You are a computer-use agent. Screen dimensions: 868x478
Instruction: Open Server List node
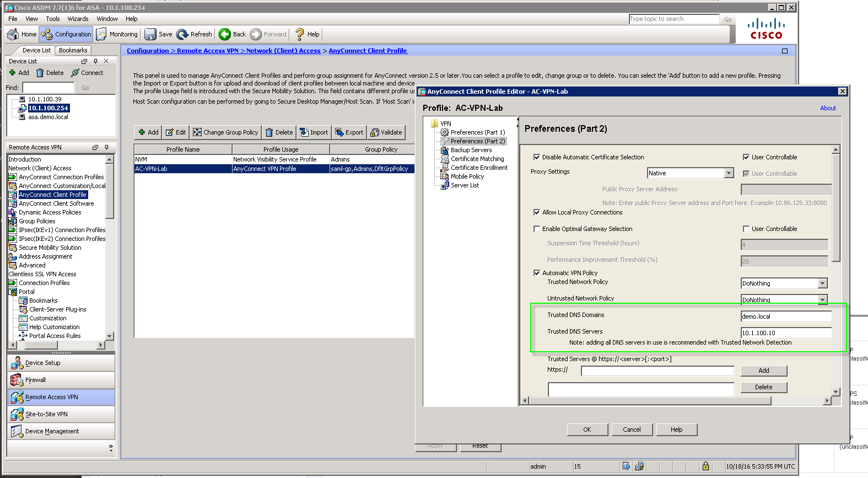tap(465, 185)
